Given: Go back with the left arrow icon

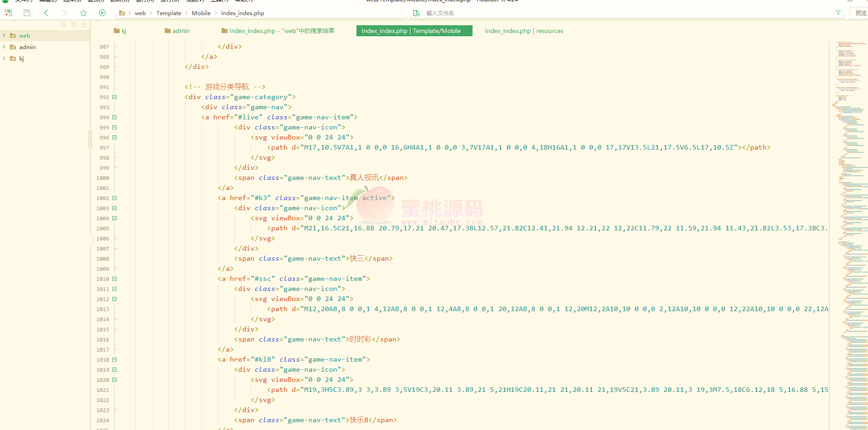Looking at the screenshot, I should pos(46,13).
